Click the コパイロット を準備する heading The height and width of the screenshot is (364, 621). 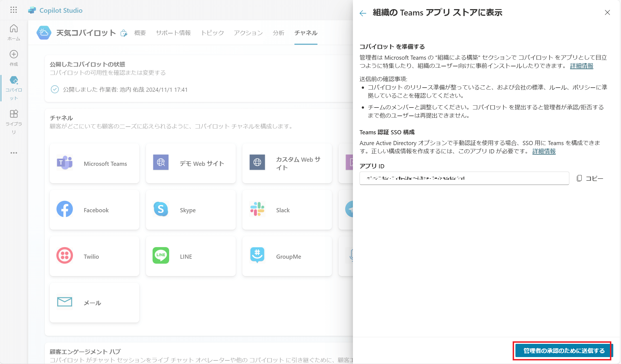click(392, 46)
